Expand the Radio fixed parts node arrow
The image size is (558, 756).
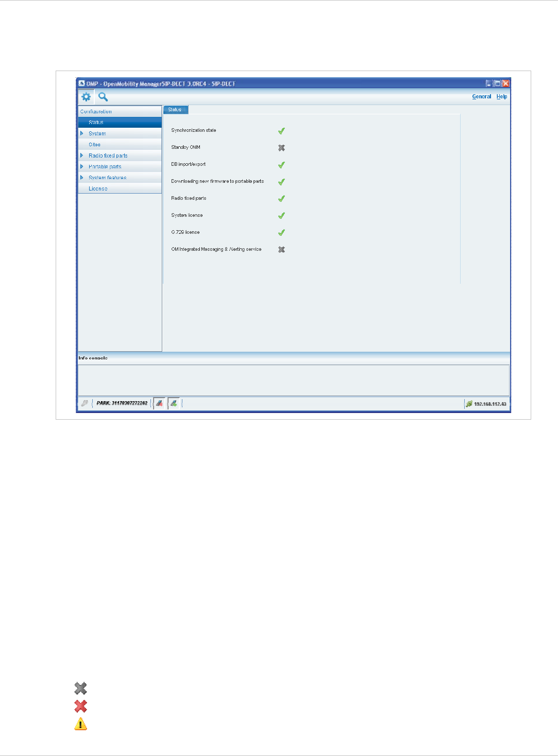pos(81,156)
